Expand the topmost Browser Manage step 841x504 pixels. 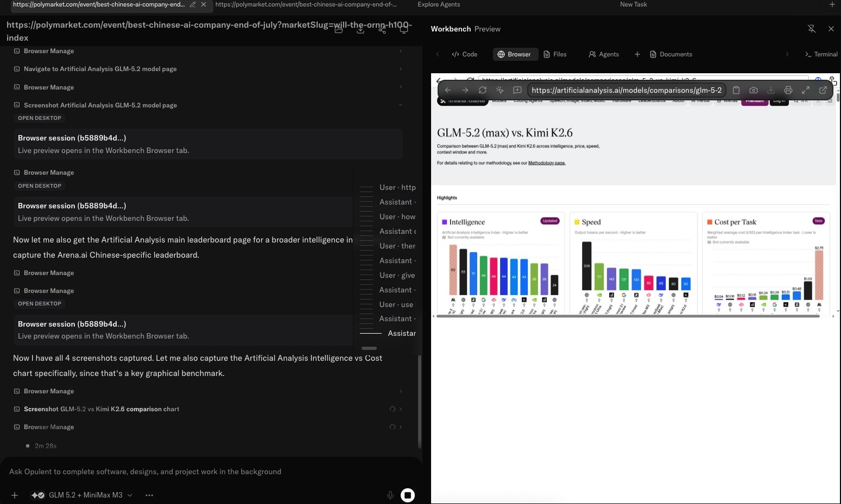207,51
